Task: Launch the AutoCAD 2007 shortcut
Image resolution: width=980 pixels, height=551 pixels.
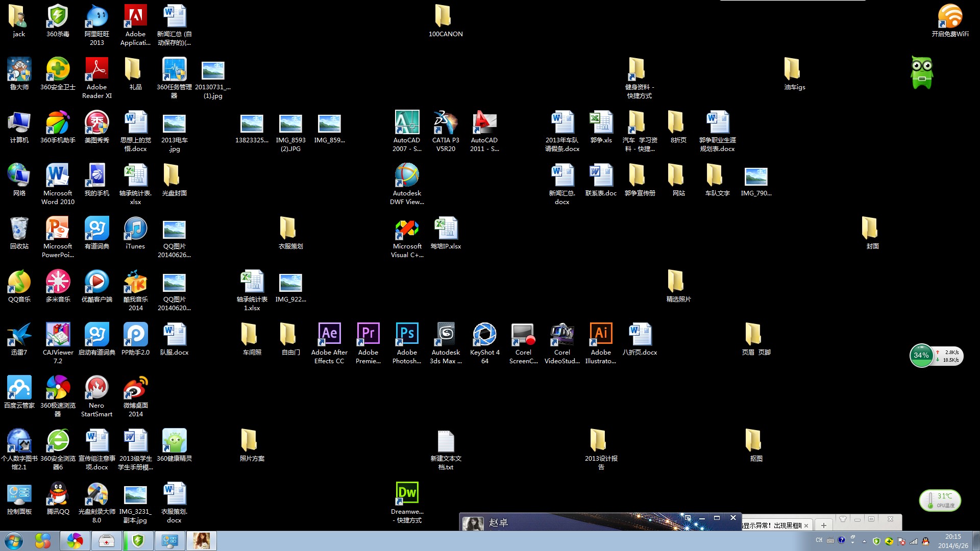Action: click(x=407, y=131)
